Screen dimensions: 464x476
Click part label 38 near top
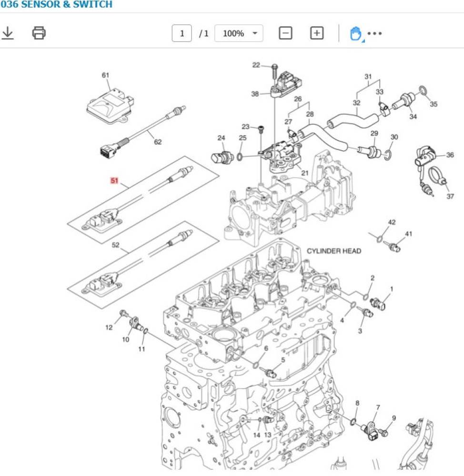pyautogui.click(x=255, y=94)
